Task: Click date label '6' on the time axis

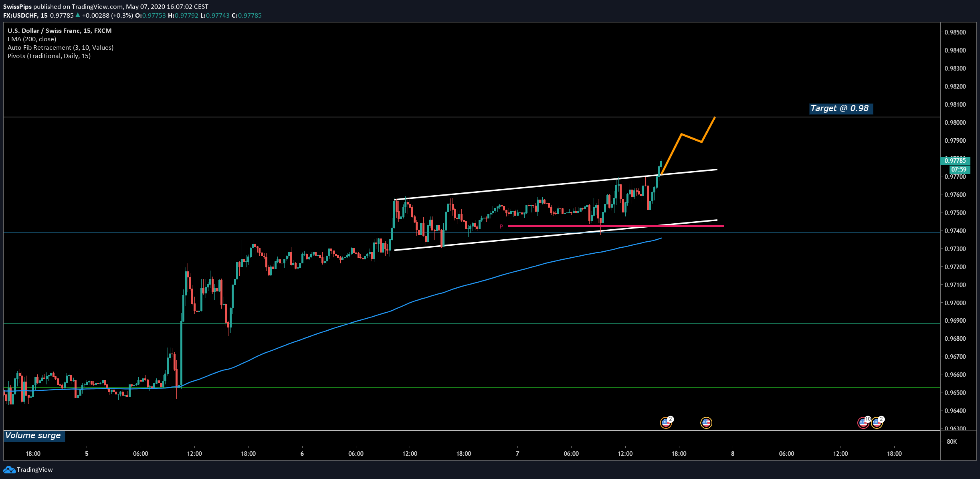Action: point(302,454)
